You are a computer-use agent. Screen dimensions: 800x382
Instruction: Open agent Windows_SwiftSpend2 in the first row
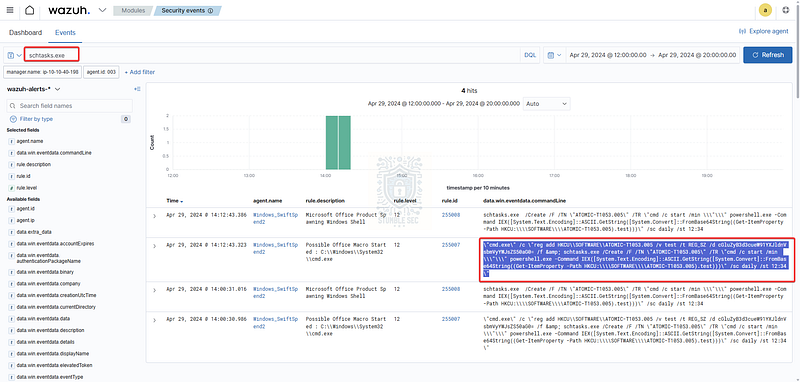click(x=276, y=218)
